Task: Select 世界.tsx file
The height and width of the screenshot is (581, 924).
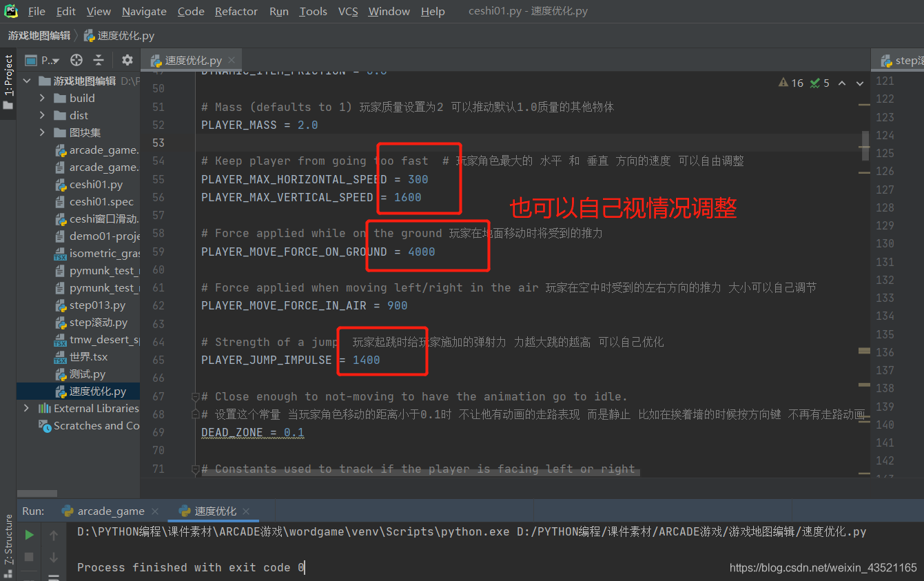Action: pos(88,357)
